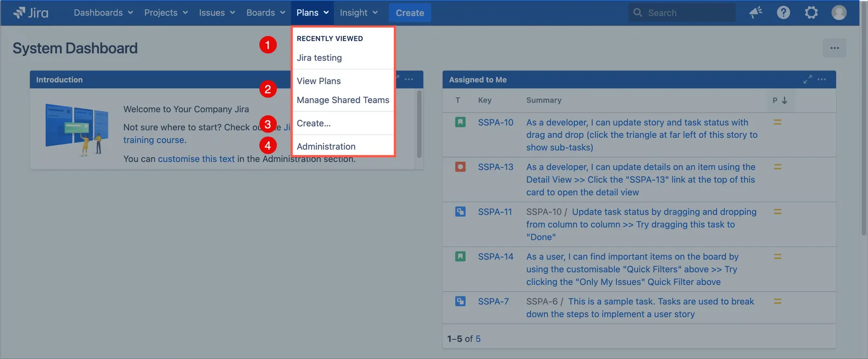Open the Jira logo home link

[x=31, y=12]
